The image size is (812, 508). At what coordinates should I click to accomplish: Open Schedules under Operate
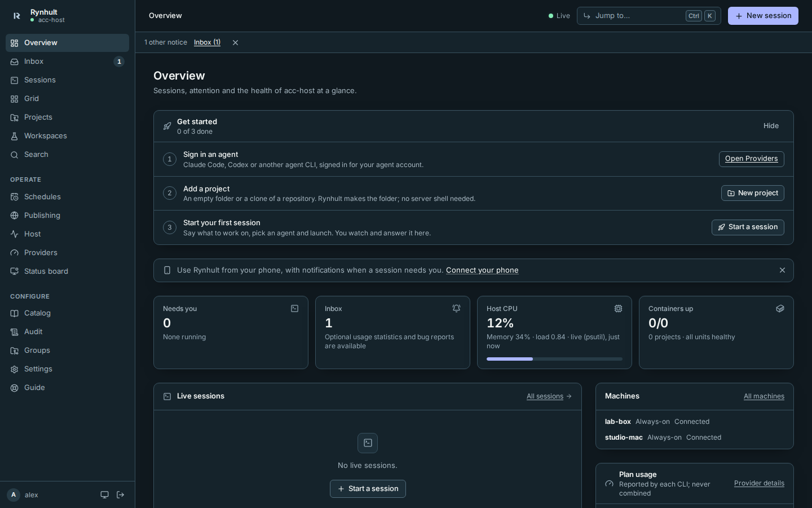67,197
